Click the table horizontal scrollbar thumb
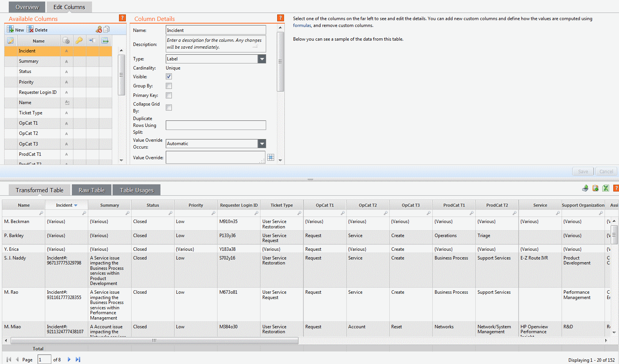 154,340
